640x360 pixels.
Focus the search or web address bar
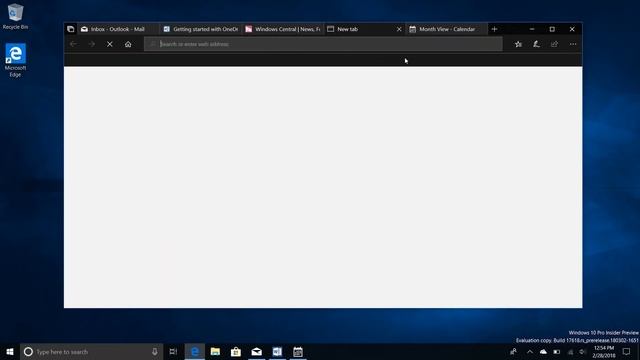point(323,44)
